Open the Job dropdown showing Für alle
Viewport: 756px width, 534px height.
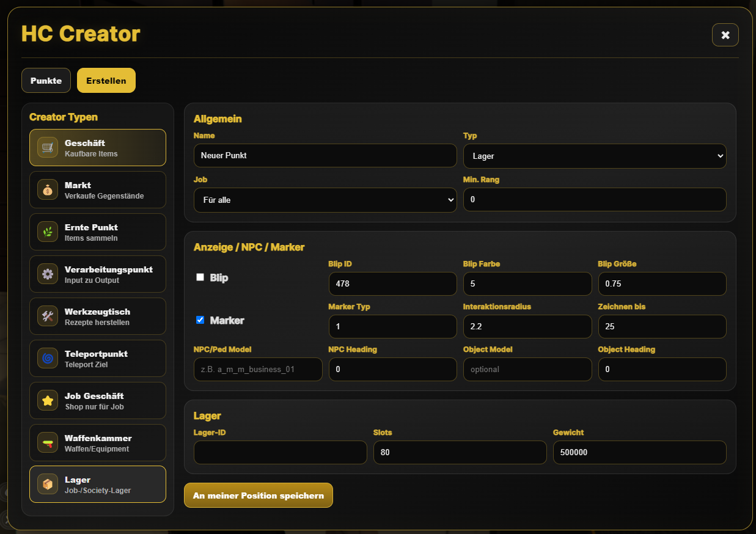click(325, 200)
